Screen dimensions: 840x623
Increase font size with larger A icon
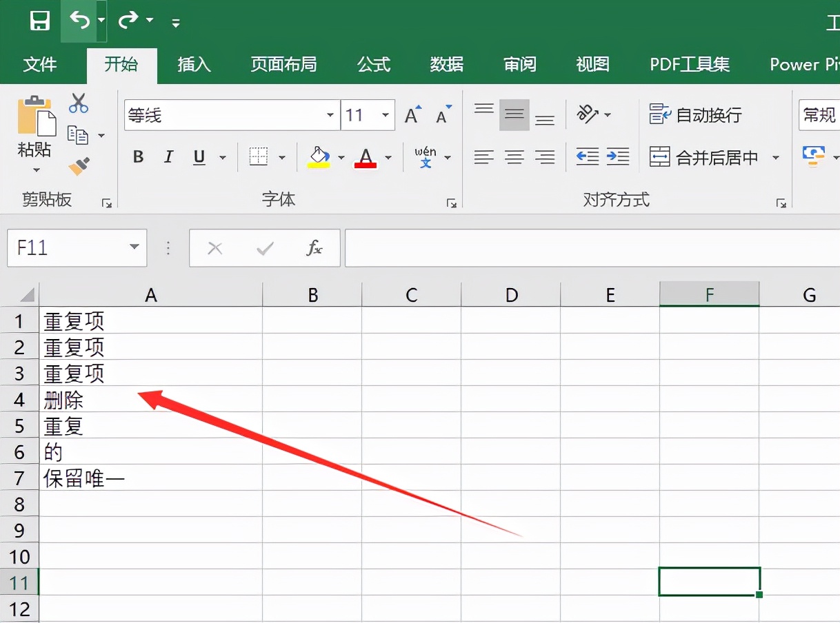[412, 115]
